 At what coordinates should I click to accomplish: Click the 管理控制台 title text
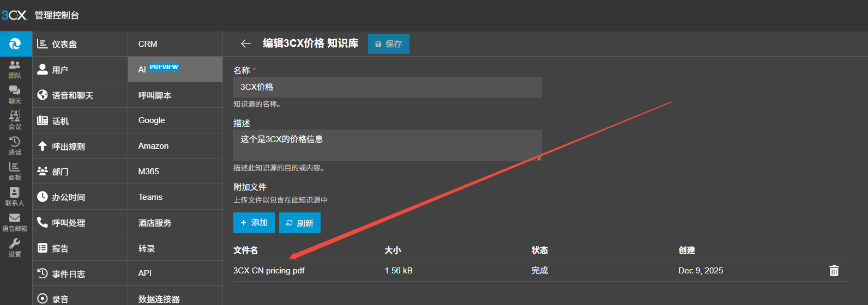[57, 15]
